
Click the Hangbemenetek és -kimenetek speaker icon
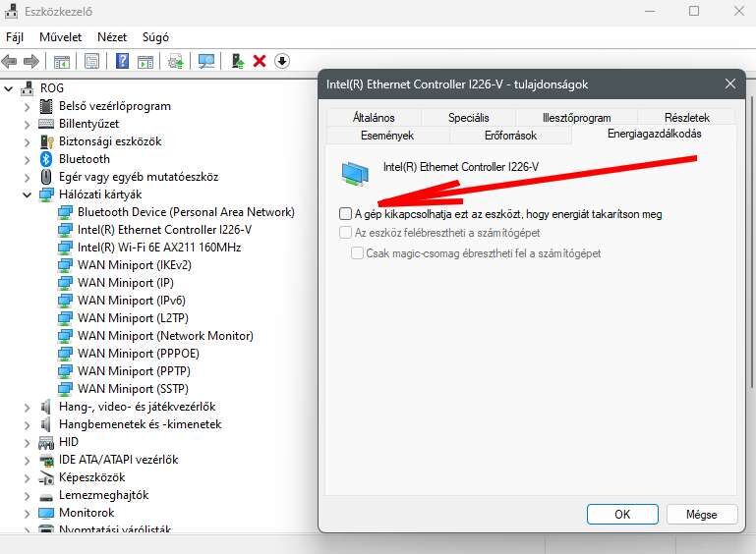(x=46, y=424)
